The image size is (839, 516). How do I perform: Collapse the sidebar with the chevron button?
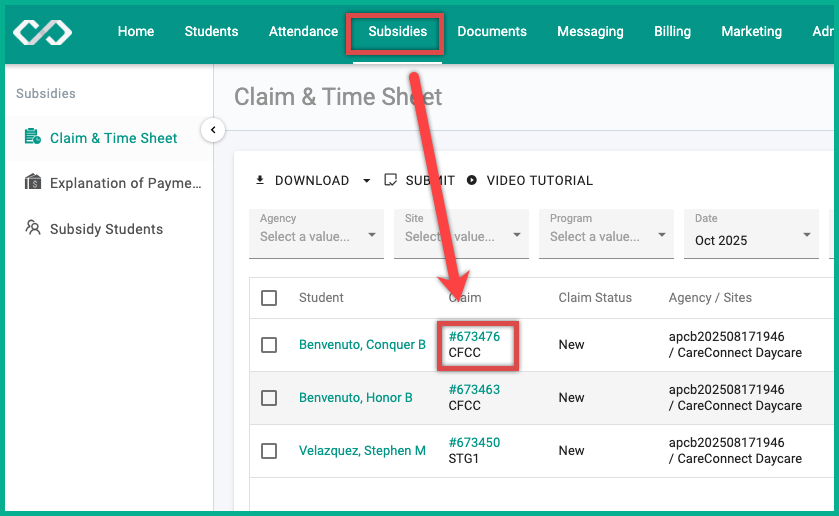[x=213, y=130]
